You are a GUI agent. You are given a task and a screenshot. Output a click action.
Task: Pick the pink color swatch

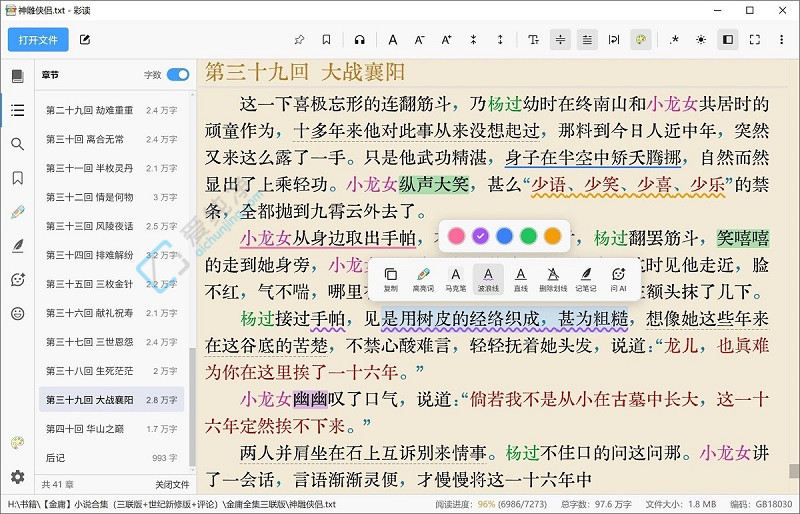coord(456,236)
